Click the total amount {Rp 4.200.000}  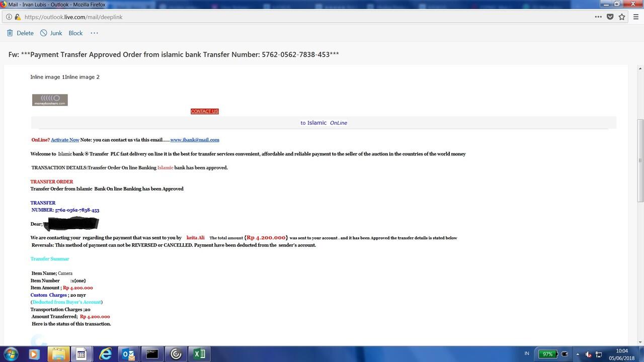pyautogui.click(x=266, y=237)
